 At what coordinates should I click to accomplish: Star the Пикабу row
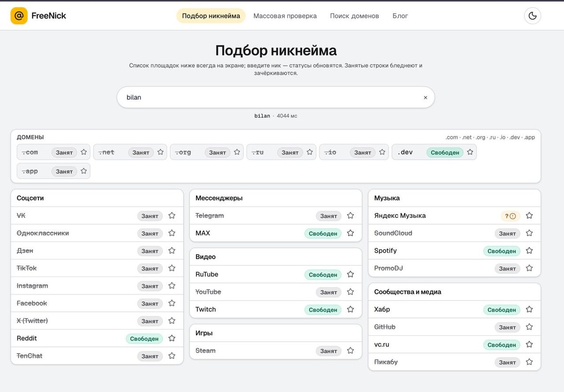(529, 362)
